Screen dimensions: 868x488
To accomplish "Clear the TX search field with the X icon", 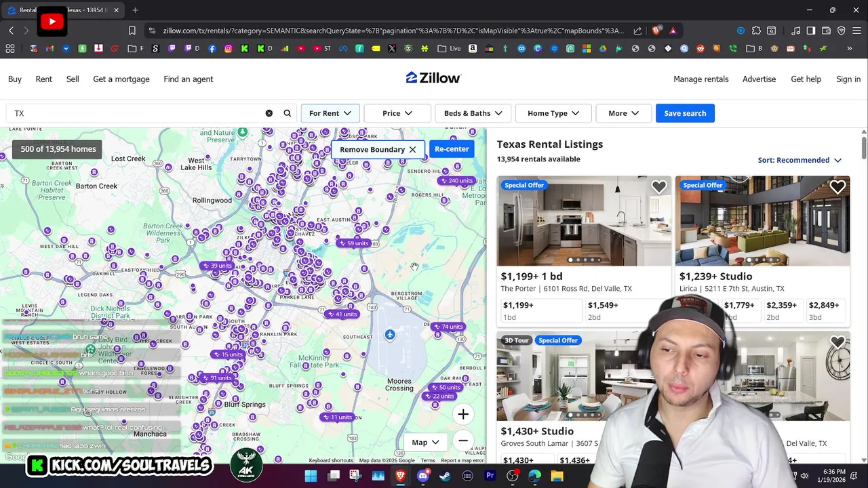I will [x=269, y=113].
